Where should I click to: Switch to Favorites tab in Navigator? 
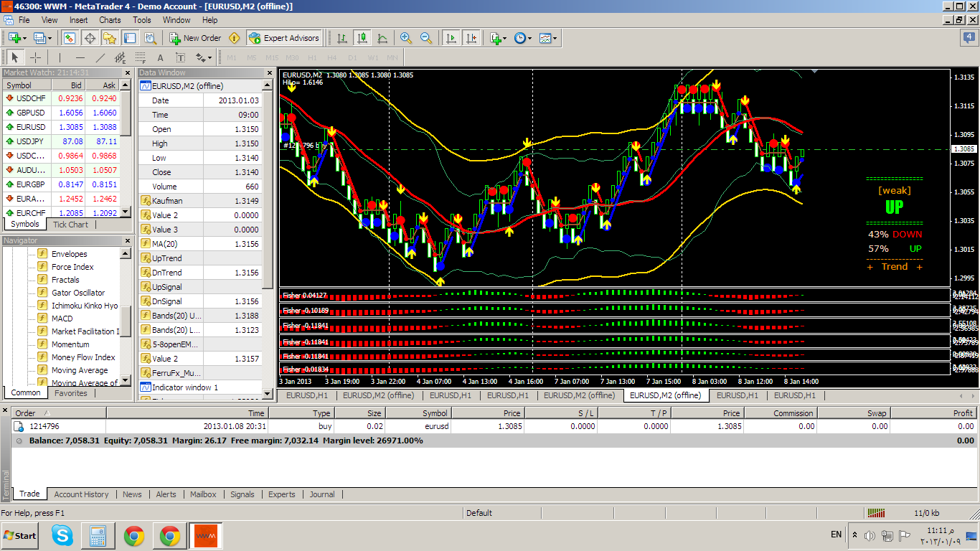71,393
